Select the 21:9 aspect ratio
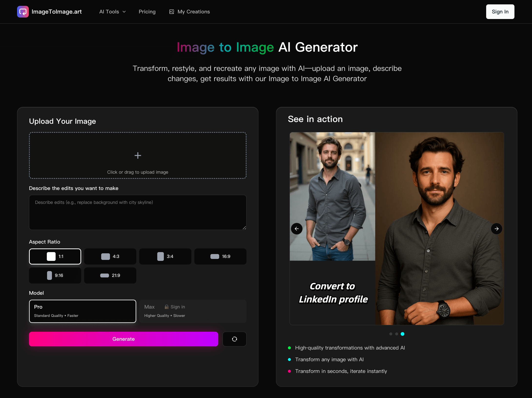 [110, 275]
